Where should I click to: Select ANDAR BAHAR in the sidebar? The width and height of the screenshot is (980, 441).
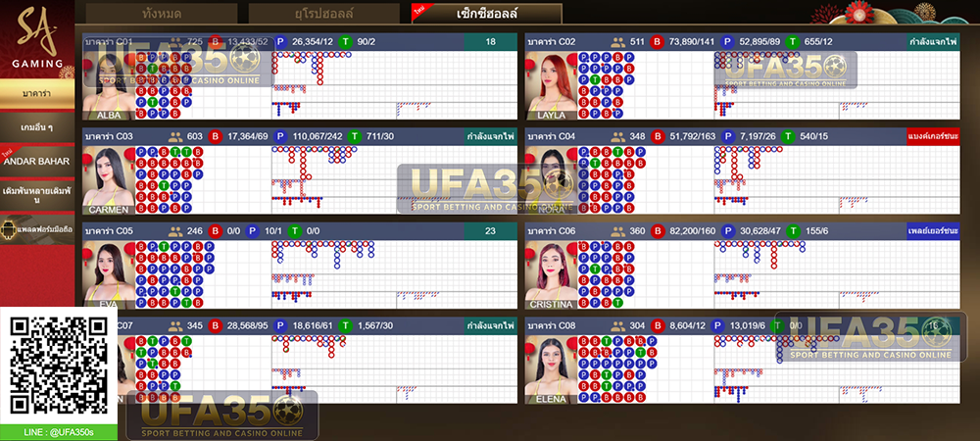37,161
